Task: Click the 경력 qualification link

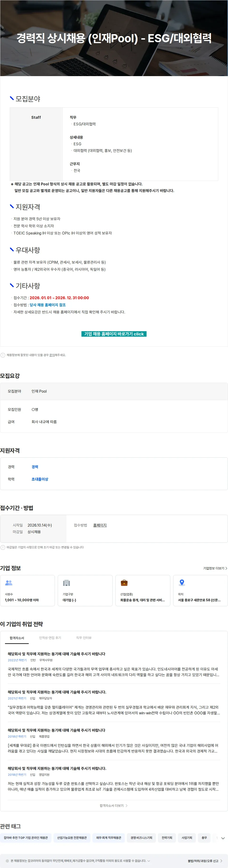Action: click(35, 467)
